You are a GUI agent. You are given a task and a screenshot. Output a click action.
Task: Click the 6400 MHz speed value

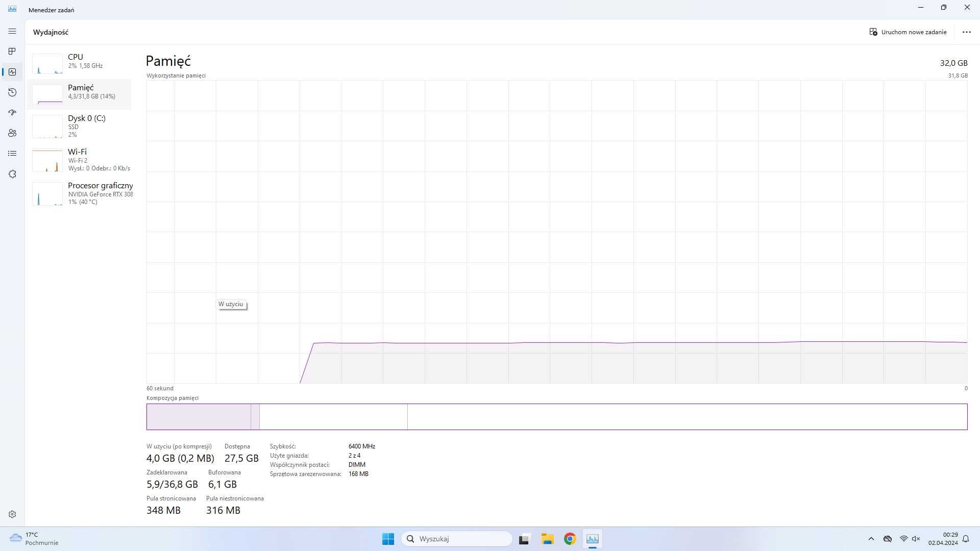362,446
